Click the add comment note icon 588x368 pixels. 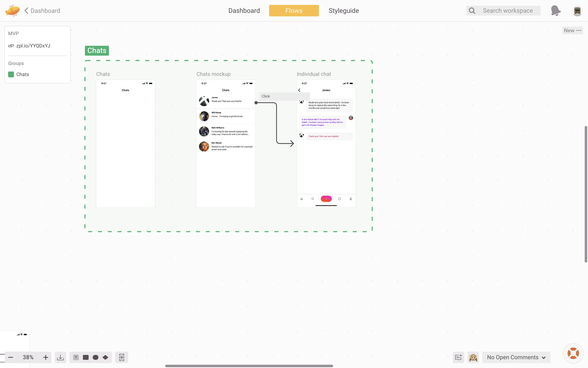pos(458,357)
